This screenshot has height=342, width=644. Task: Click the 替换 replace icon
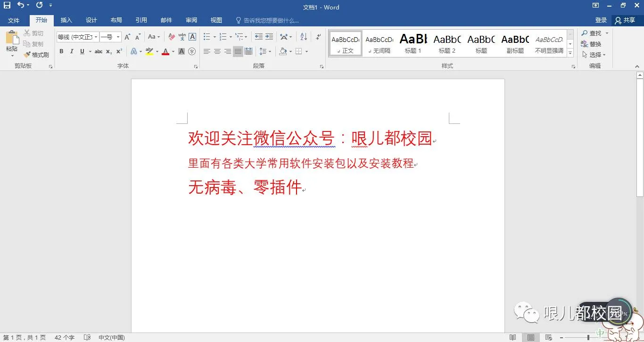[591, 44]
